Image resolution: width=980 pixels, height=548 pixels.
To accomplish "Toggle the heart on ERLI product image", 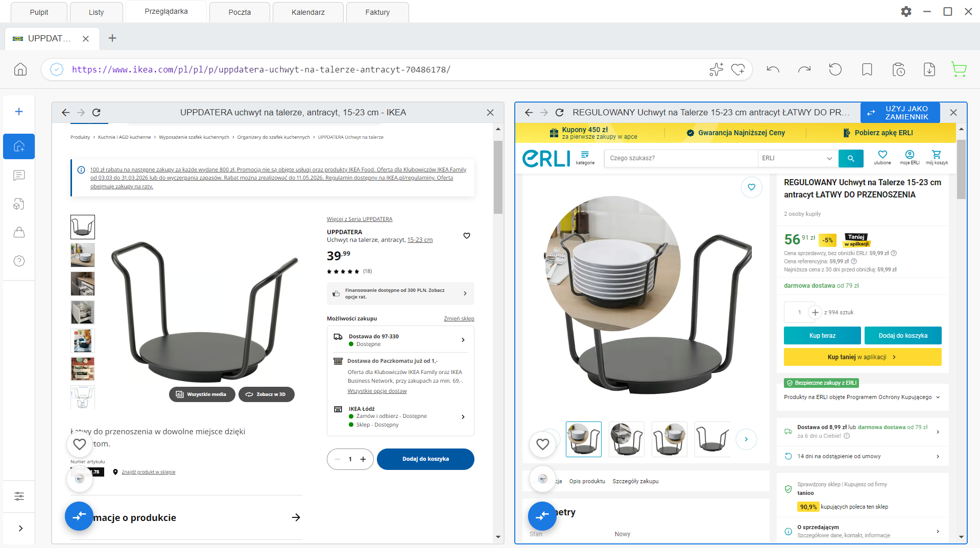I will tap(751, 187).
